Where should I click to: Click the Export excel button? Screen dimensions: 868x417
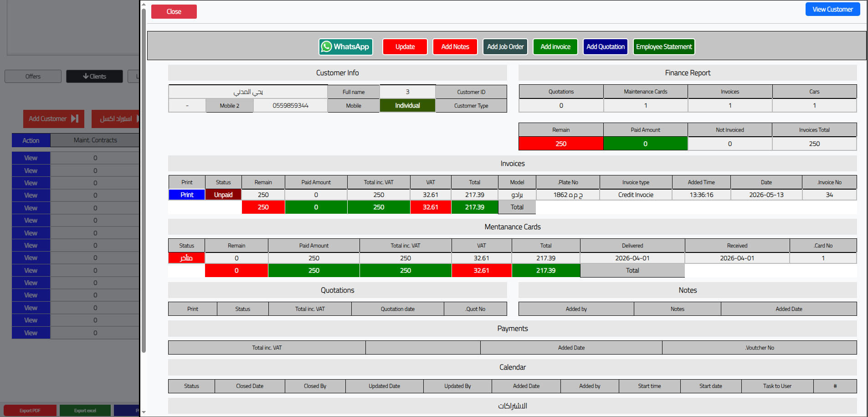(x=85, y=411)
